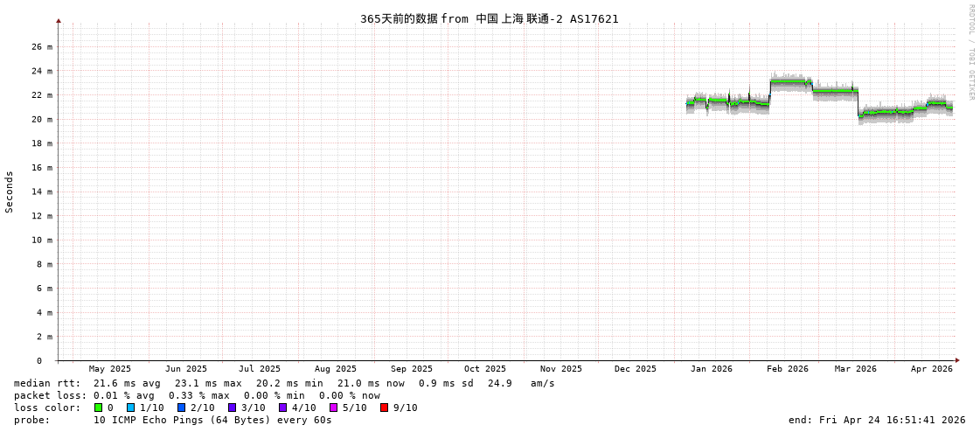Click the arrow atop the y-axis
This screenshot has width=980, height=432.
[x=59, y=20]
